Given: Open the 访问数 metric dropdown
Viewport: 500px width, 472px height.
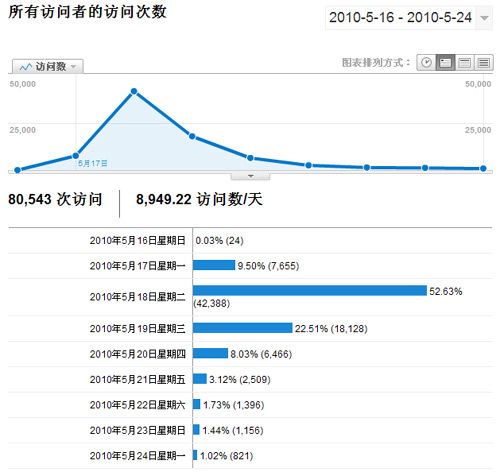Looking at the screenshot, I should point(48,66).
